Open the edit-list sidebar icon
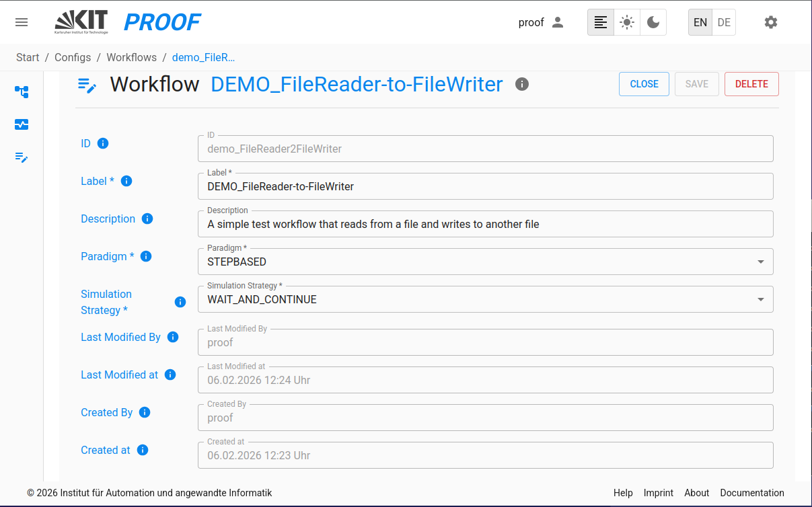Viewport: 812px width, 507px height. [x=22, y=157]
